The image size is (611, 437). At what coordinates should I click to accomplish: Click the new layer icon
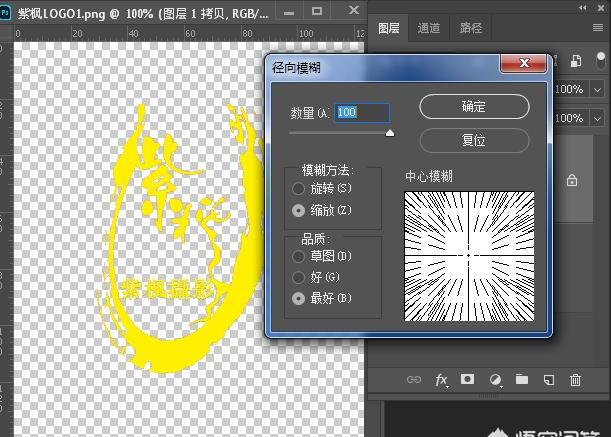[x=548, y=380]
